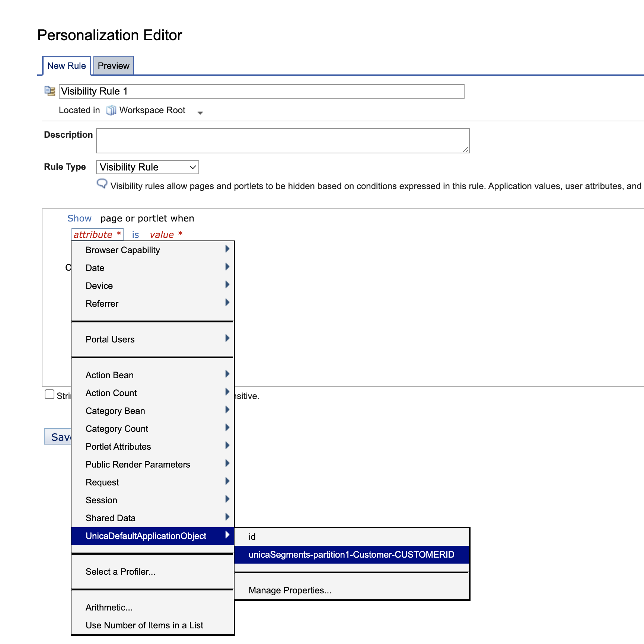644x644 pixels.
Task: Click the rule document icon beside name field
Action: (50, 90)
